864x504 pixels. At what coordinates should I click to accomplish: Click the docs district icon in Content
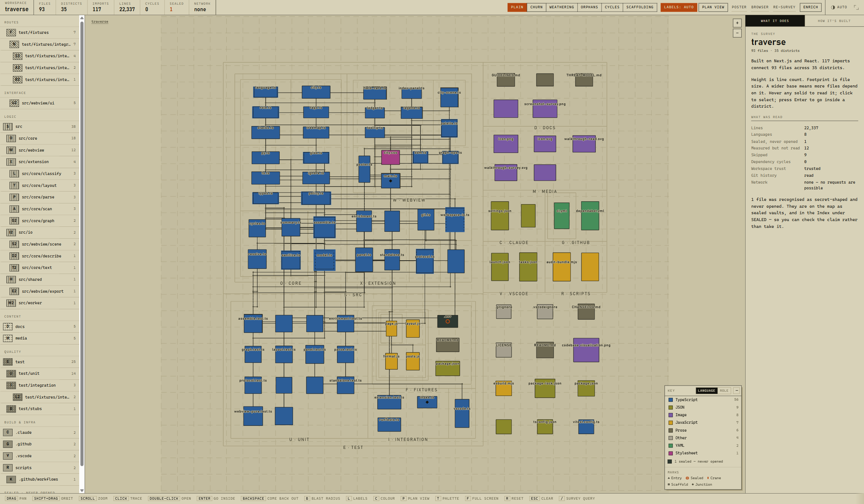coord(8,327)
